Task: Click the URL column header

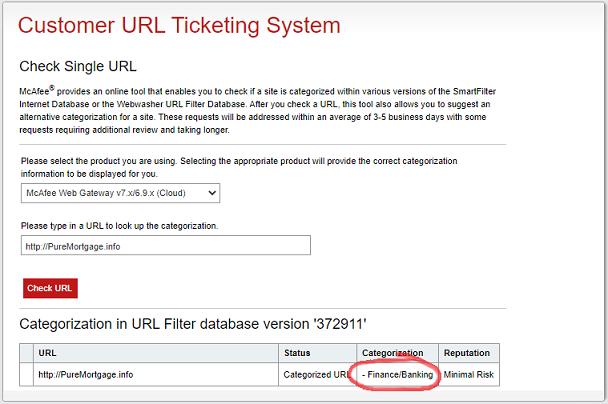Action: [47, 353]
